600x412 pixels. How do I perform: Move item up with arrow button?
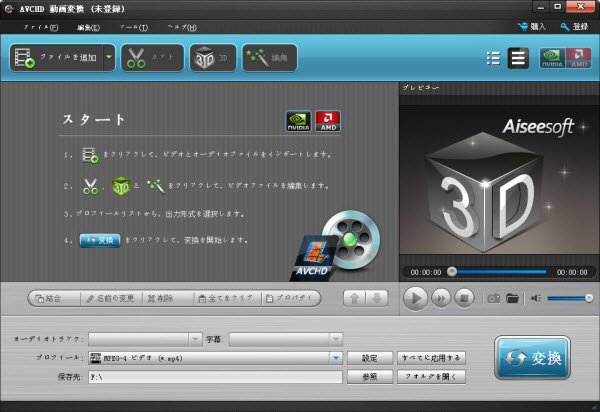point(355,298)
